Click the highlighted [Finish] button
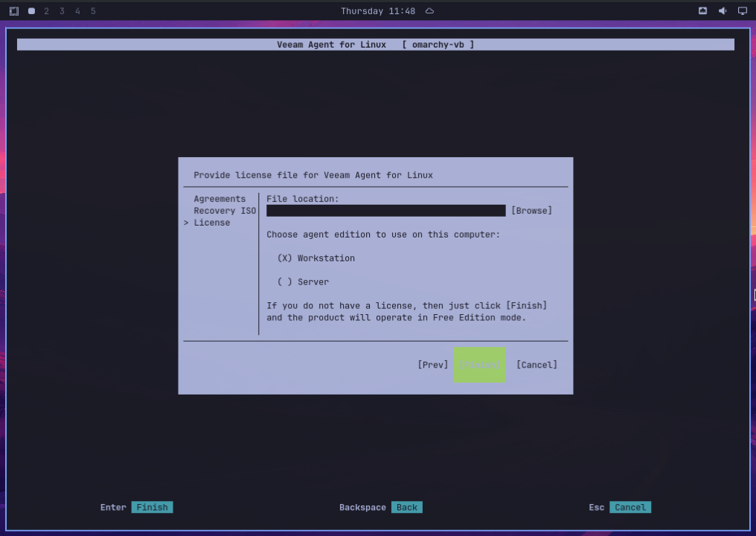This screenshot has height=536, width=756. (x=479, y=365)
